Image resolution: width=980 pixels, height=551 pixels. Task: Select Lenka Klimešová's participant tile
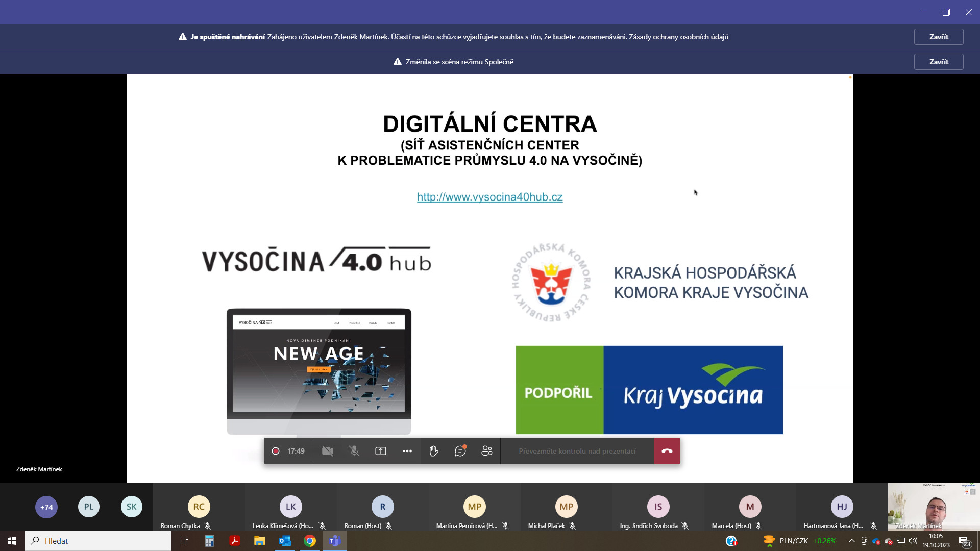click(291, 507)
